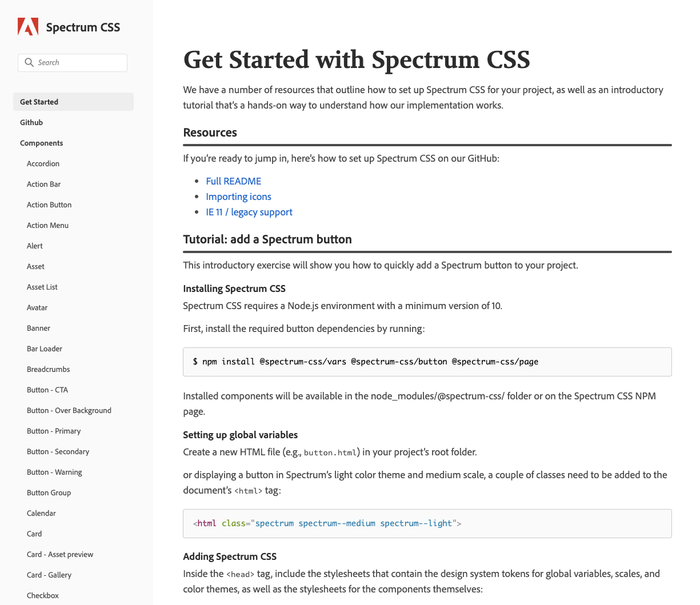Open Avatar component page

coord(37,307)
